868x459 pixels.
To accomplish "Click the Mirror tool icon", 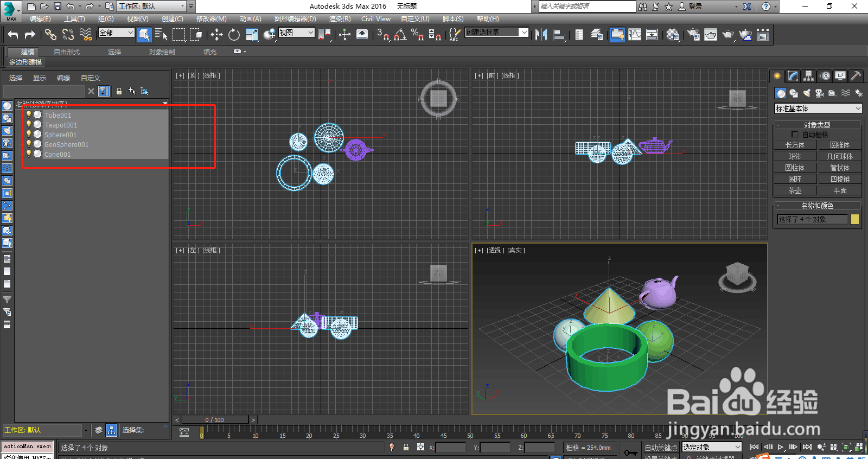I will pyautogui.click(x=541, y=35).
